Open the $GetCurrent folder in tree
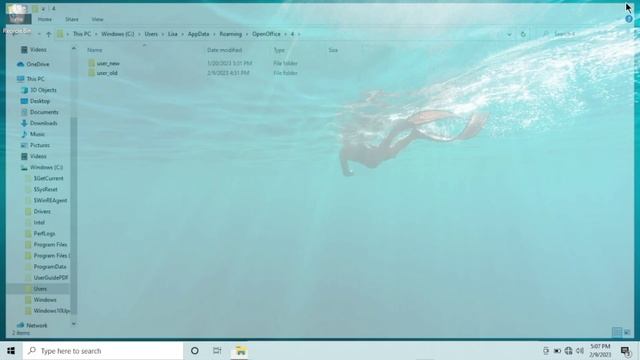 [x=48, y=178]
